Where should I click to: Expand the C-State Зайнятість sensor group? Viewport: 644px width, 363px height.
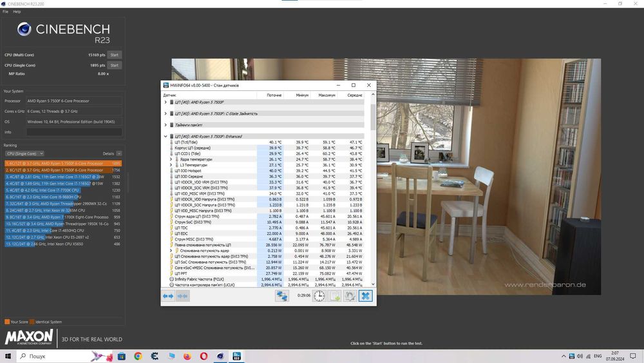tap(166, 113)
